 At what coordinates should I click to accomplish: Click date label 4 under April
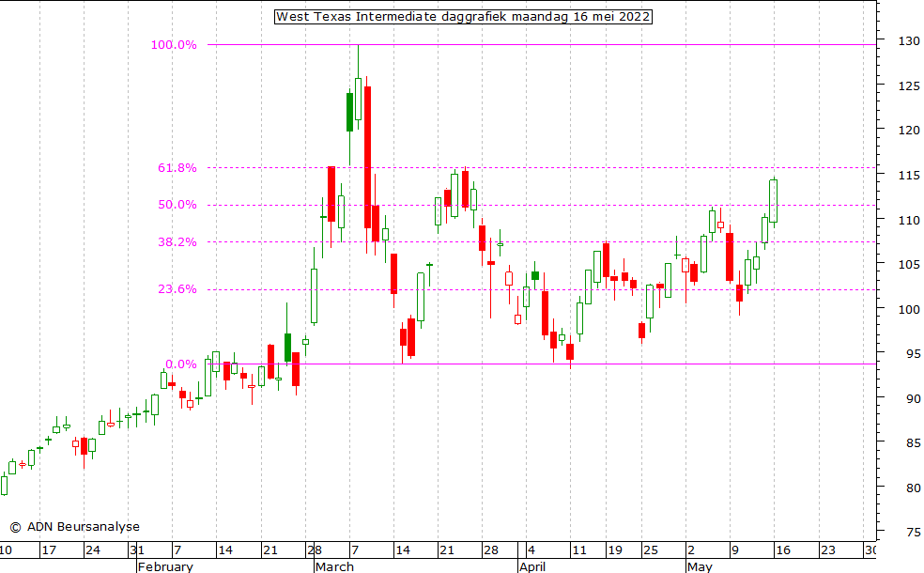[x=531, y=550]
